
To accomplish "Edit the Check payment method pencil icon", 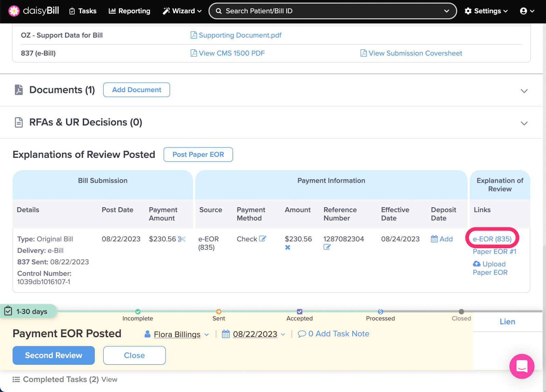I will tap(262, 239).
